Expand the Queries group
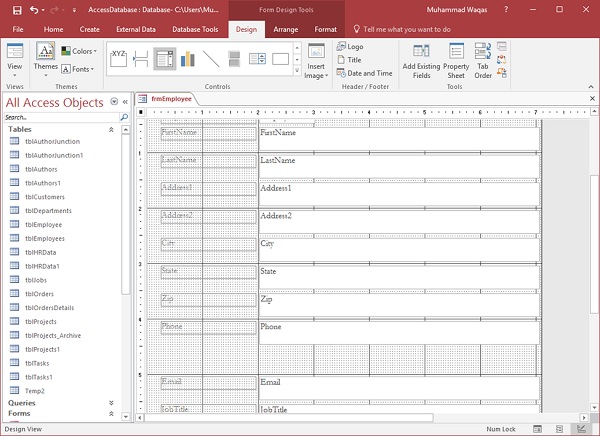The image size is (600, 436). click(110, 402)
